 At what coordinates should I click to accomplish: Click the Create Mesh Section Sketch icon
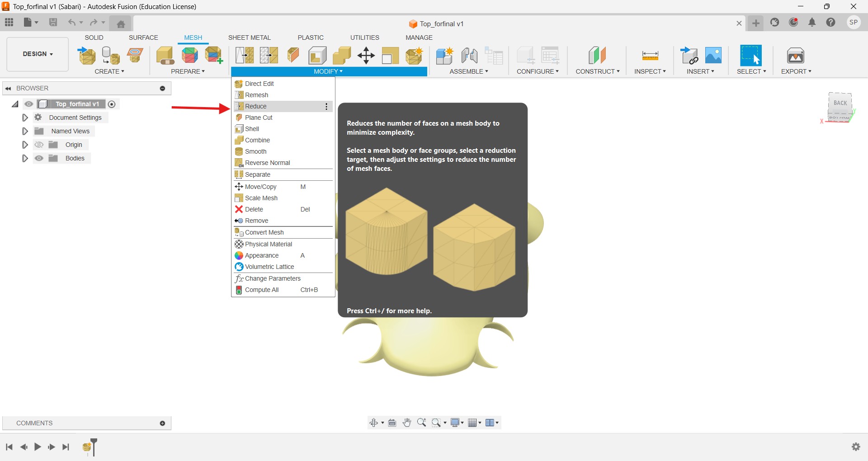135,55
